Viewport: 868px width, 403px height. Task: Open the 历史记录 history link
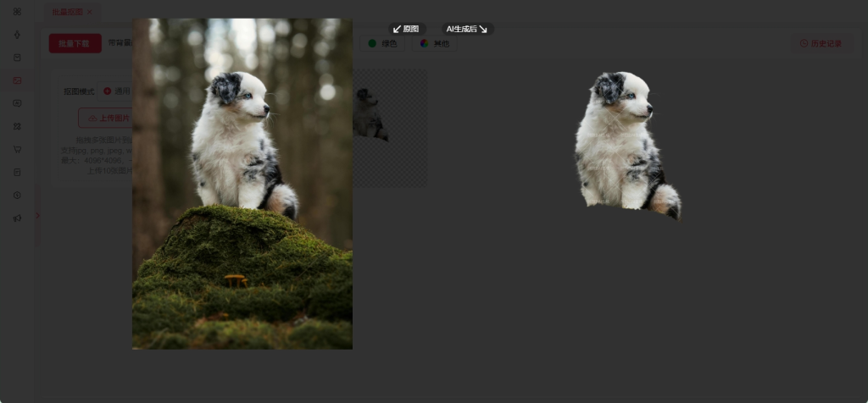821,43
